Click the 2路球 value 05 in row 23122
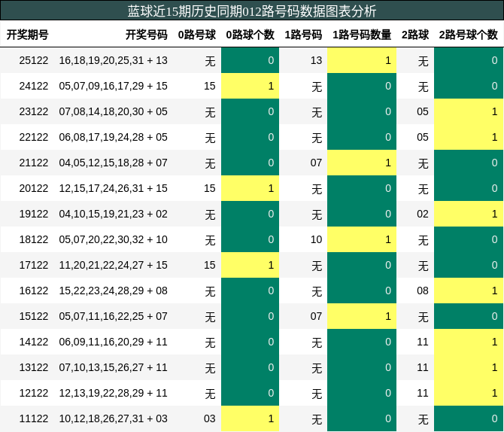The image size is (504, 432). click(x=423, y=111)
